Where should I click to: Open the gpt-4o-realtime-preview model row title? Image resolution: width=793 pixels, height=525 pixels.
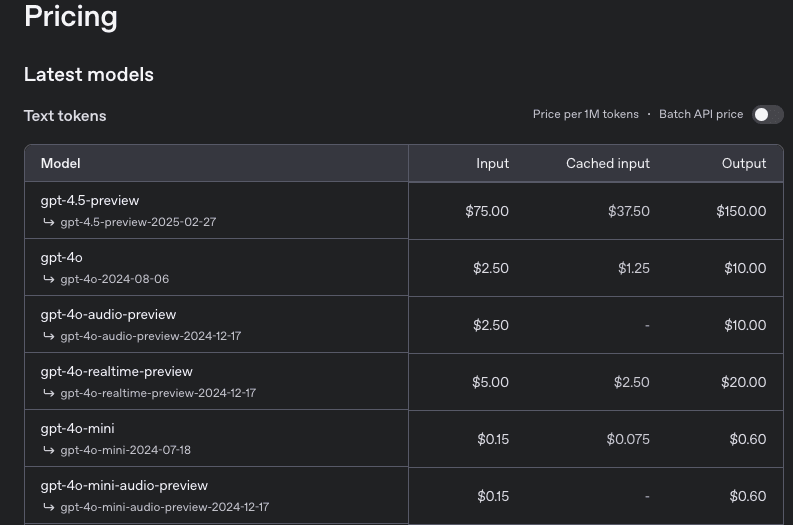pos(116,372)
